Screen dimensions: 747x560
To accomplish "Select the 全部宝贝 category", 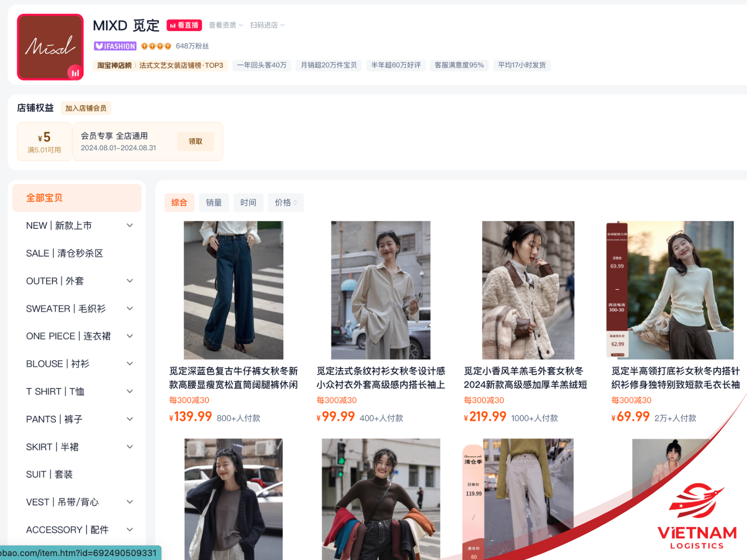I will [x=77, y=198].
